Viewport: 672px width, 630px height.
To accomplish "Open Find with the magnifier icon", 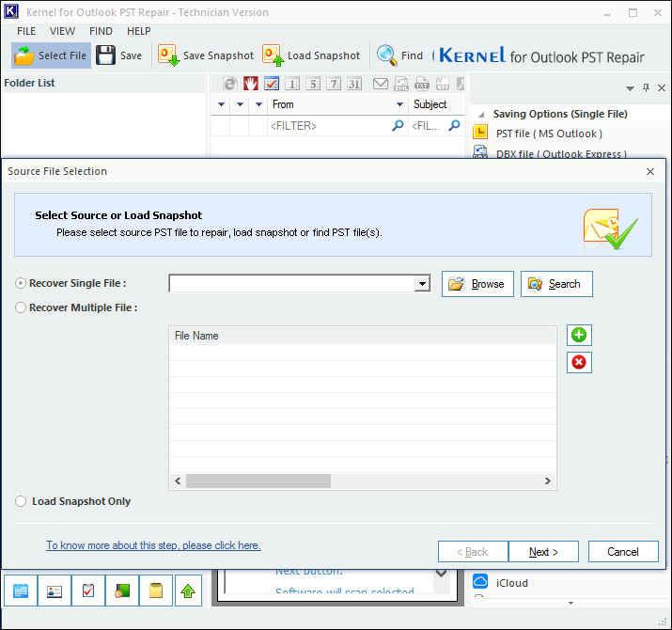I will 387,55.
